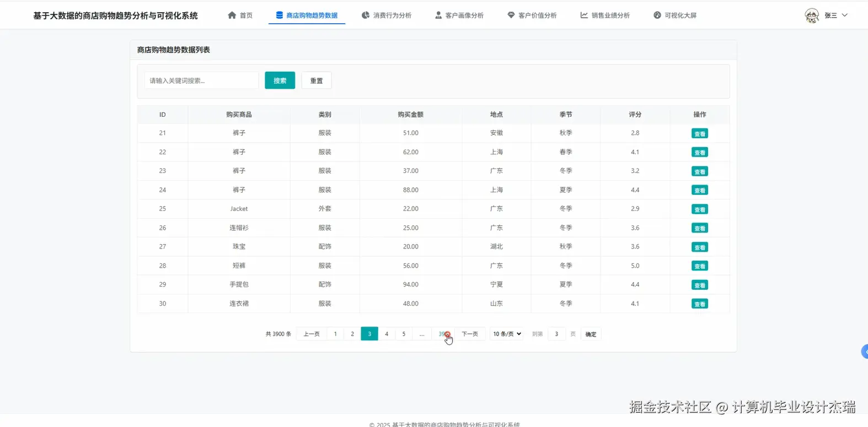This screenshot has width=868, height=427.
Task: Click the ID column header
Action: pos(163,115)
